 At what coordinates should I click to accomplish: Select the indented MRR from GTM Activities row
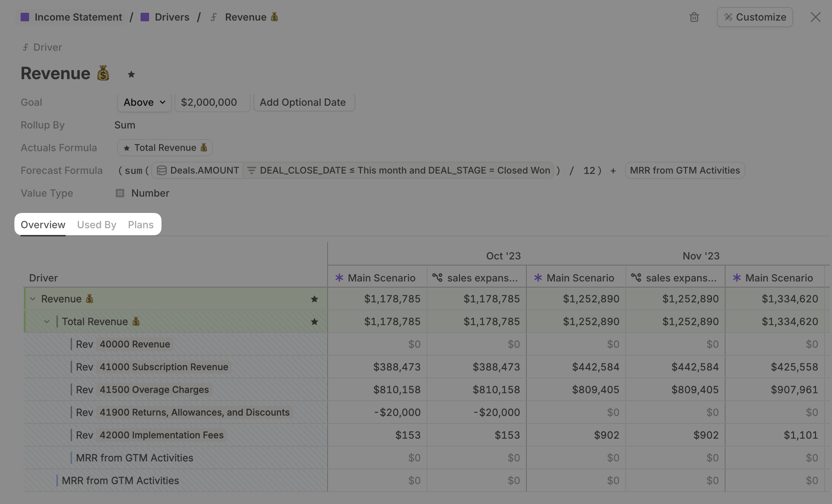[176, 458]
